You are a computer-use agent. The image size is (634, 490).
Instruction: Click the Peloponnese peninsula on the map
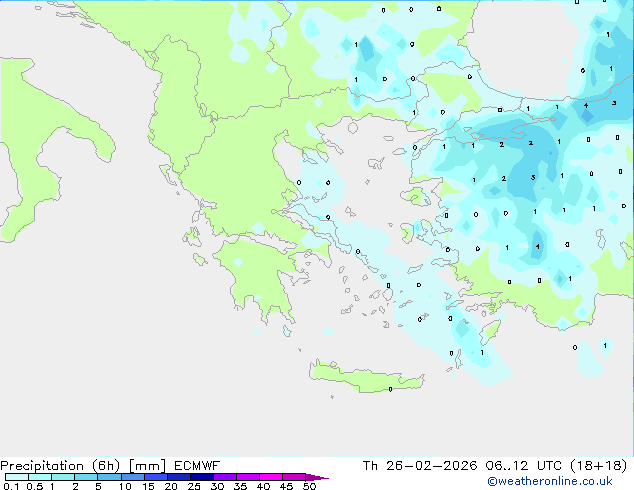click(259, 275)
